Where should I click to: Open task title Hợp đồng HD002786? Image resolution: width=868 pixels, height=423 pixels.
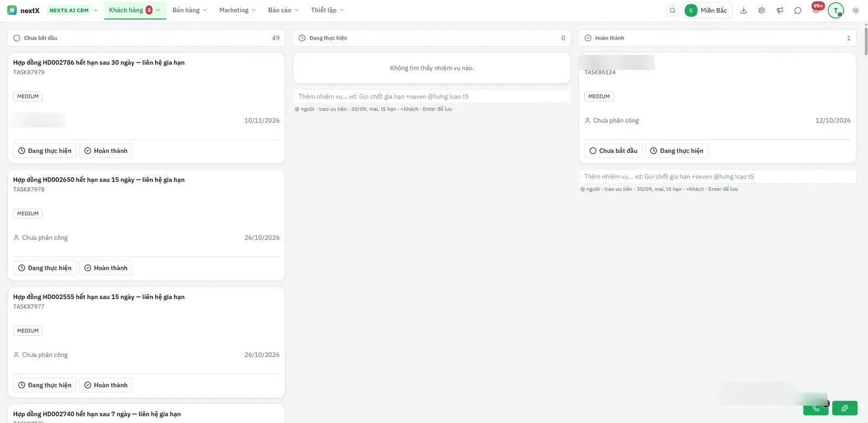tap(99, 62)
